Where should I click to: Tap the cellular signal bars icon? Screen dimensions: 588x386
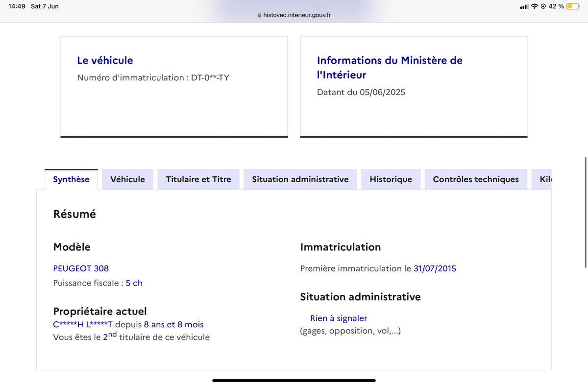tap(524, 6)
